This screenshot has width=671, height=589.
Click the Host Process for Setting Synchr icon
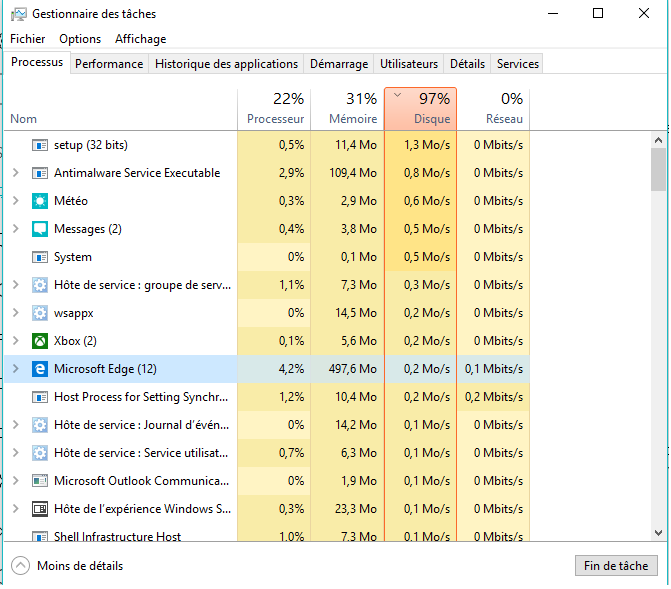click(40, 397)
